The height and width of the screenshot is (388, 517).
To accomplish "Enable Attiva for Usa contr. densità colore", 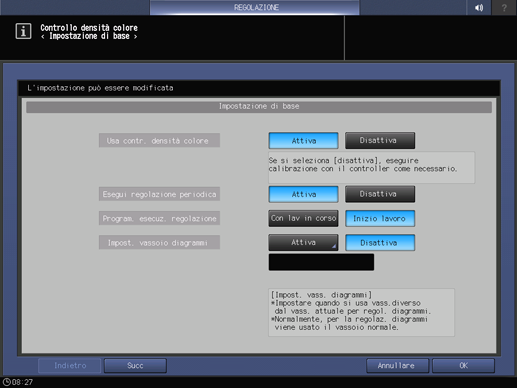I will 303,141.
